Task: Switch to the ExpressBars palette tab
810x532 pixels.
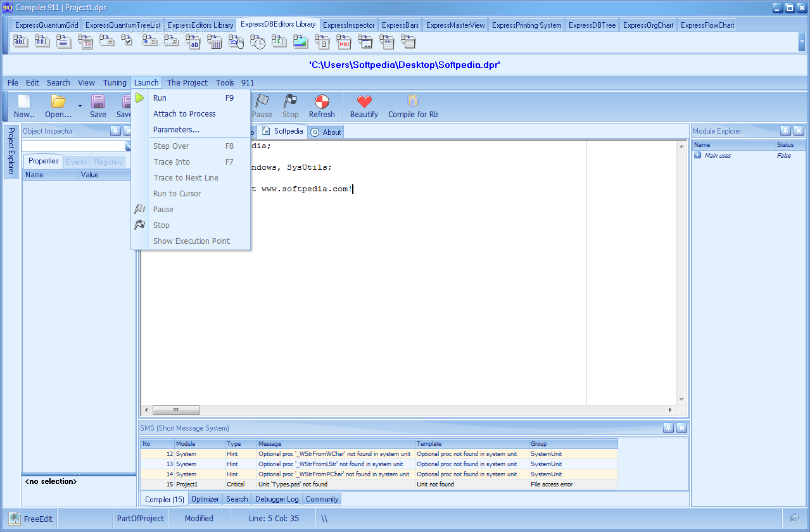Action: [400, 25]
